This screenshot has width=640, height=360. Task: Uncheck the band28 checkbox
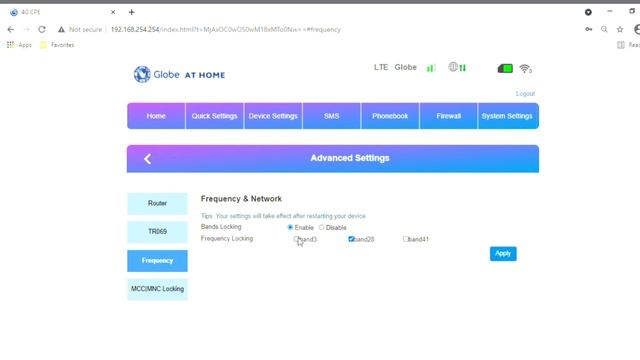tap(351, 239)
